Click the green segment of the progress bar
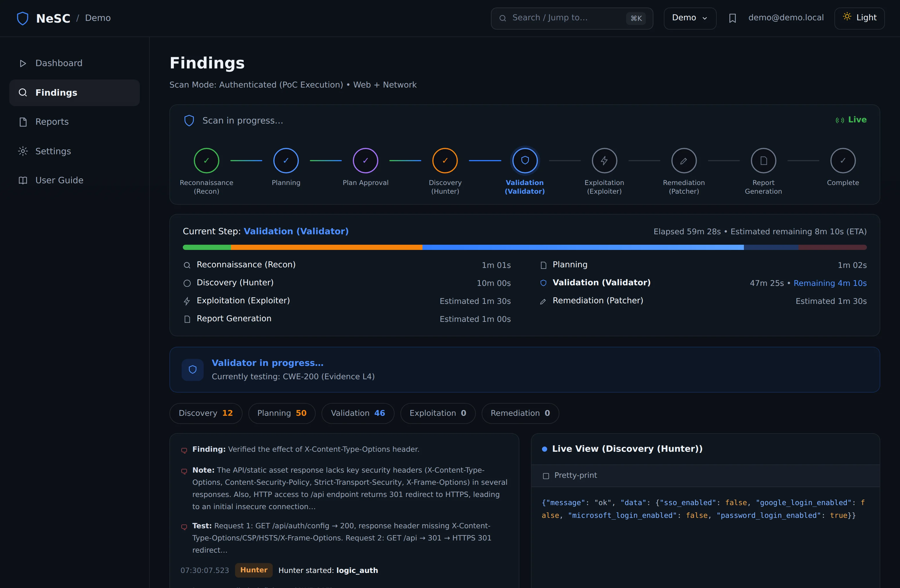 [207, 247]
